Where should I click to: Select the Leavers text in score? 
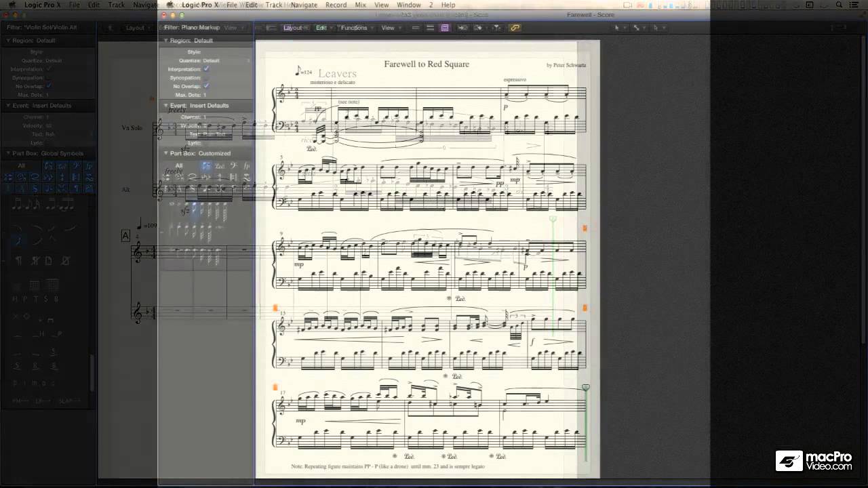pos(337,73)
